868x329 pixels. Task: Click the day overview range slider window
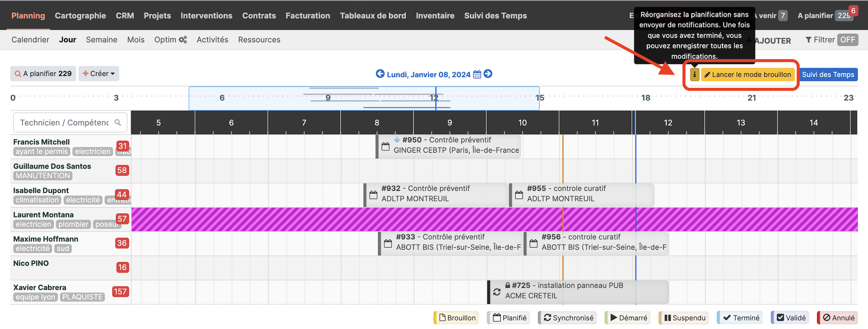(364, 98)
